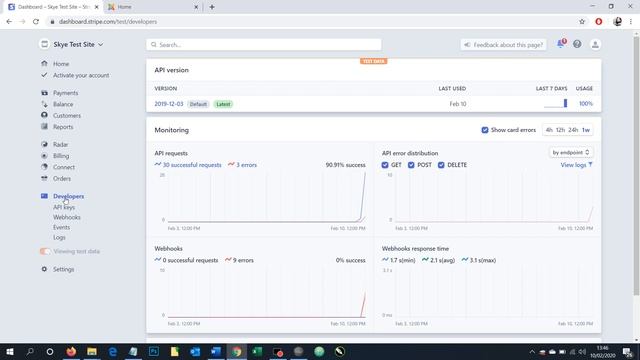This screenshot has height=360, width=640.
Task: Open a new browser tab
Action: point(212,7)
